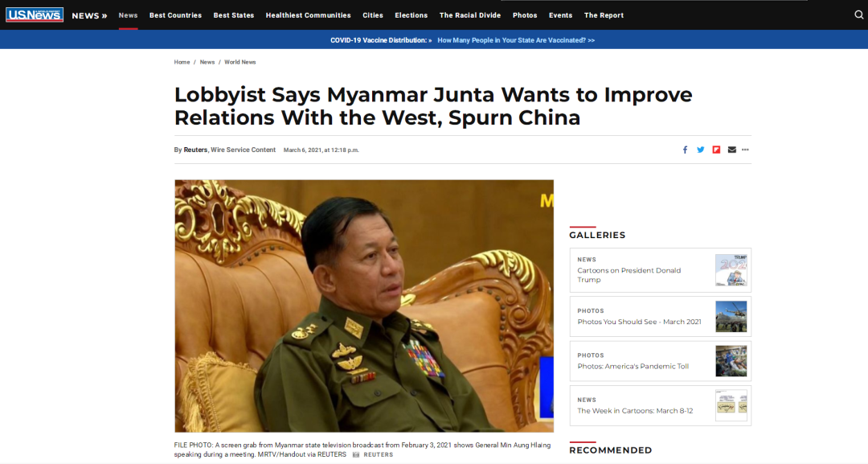This screenshot has width=868, height=464.
Task: Open Photos You Should See March 2021
Action: pyautogui.click(x=661, y=317)
